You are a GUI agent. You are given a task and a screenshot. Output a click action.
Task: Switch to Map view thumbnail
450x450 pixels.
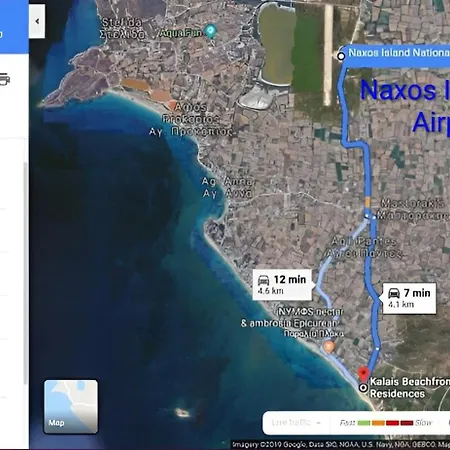click(x=71, y=407)
